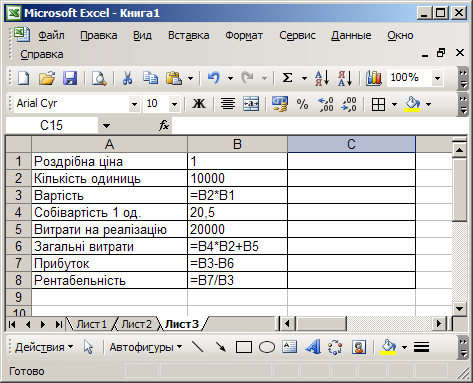The width and height of the screenshot is (473, 383).
Task: Insert clip art picture
Action: click(359, 347)
